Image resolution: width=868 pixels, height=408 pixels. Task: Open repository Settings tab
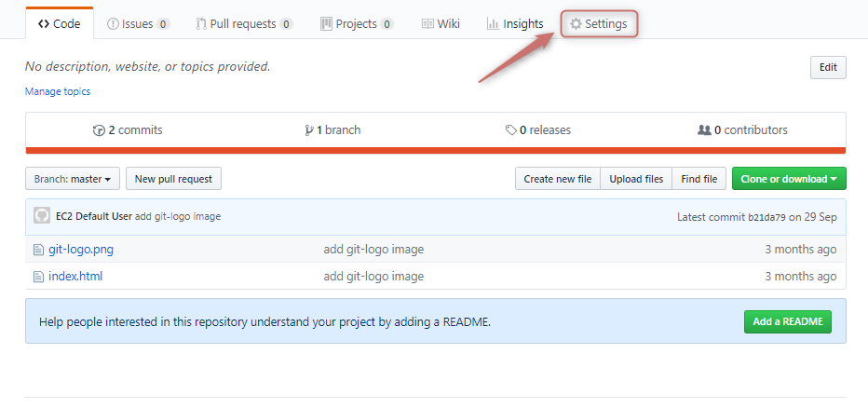599,24
